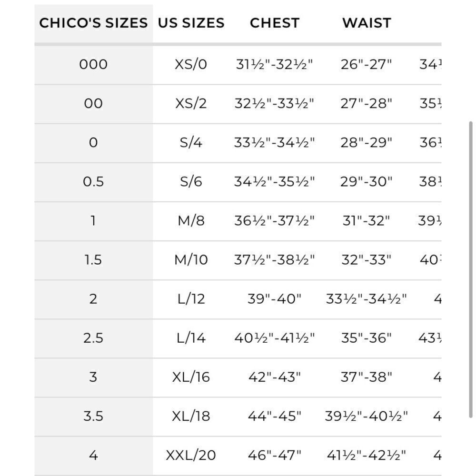Select the S/4 US size cell
The image size is (476, 476).
click(191, 143)
